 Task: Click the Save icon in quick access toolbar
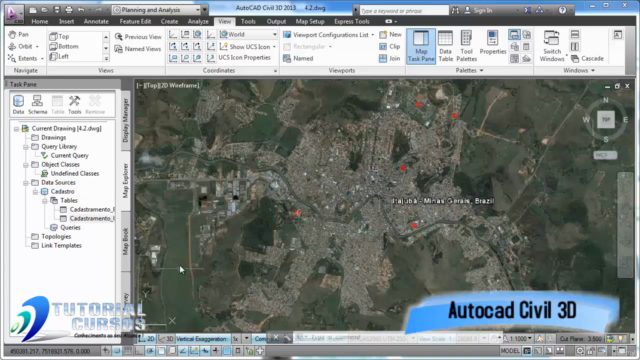[x=57, y=10]
